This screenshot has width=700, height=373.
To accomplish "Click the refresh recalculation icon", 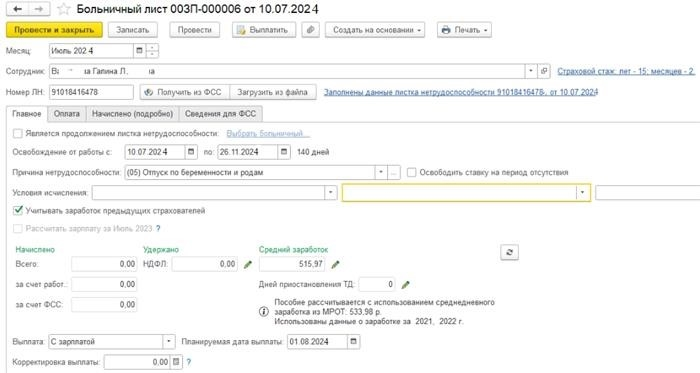I will pyautogui.click(x=509, y=252).
